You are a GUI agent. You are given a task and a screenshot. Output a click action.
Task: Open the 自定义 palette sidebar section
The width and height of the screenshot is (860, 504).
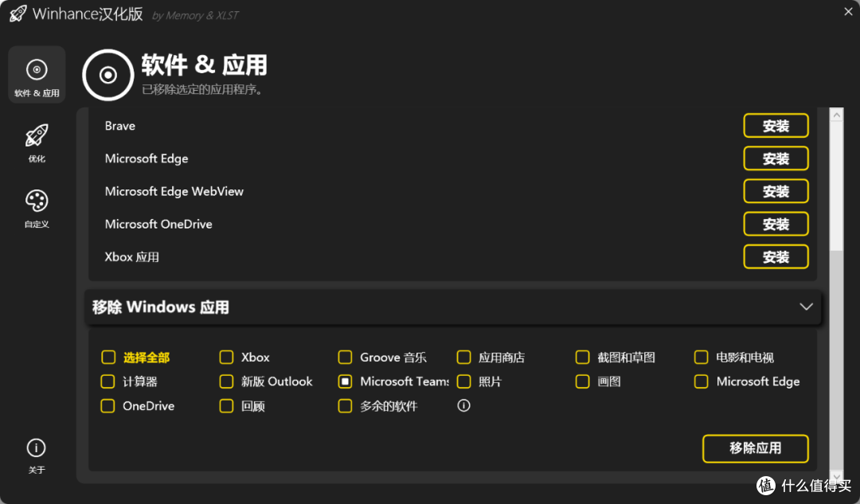click(37, 209)
